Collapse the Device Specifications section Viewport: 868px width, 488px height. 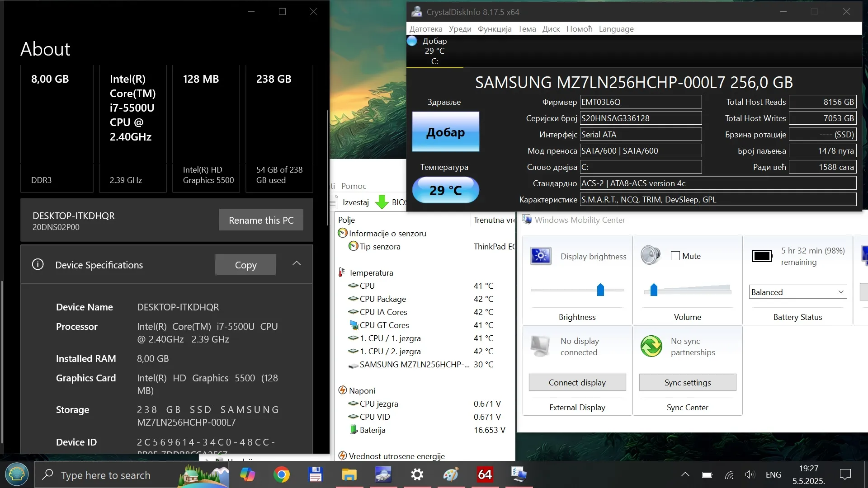click(297, 264)
